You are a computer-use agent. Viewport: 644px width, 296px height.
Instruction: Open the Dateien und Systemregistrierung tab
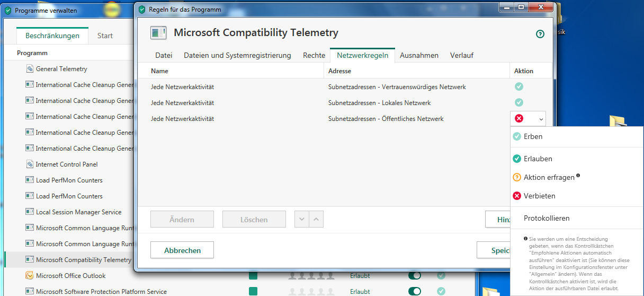click(237, 55)
